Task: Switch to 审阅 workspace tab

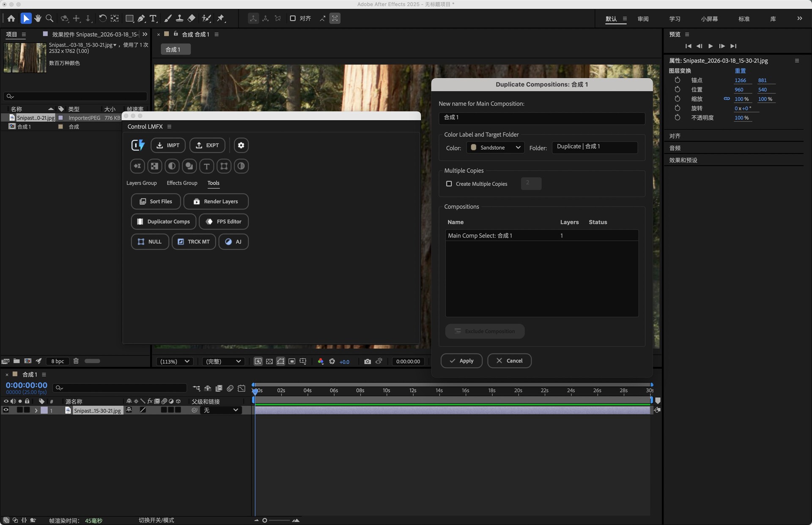Action: coord(643,19)
